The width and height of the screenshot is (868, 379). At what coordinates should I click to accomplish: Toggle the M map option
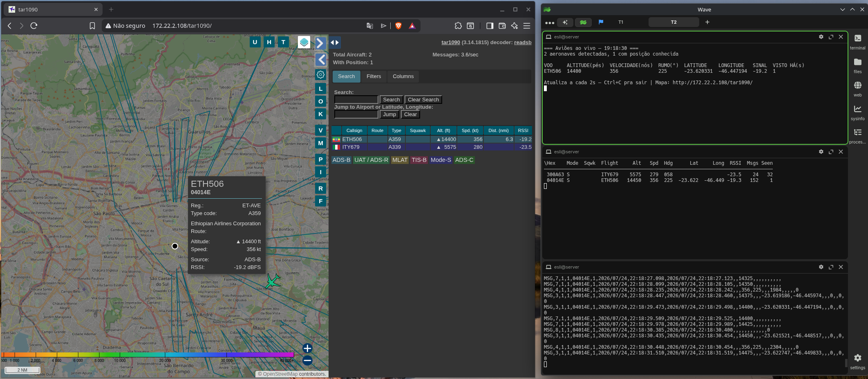click(321, 143)
